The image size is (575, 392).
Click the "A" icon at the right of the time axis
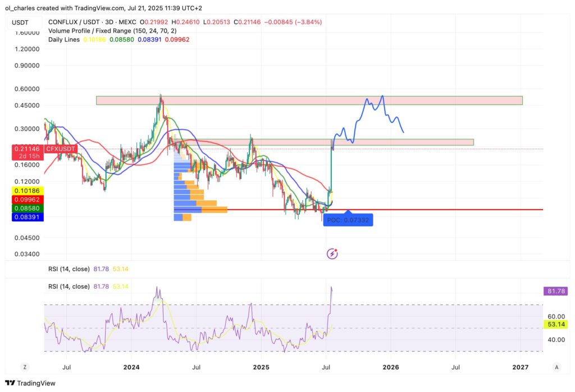[x=556, y=367]
